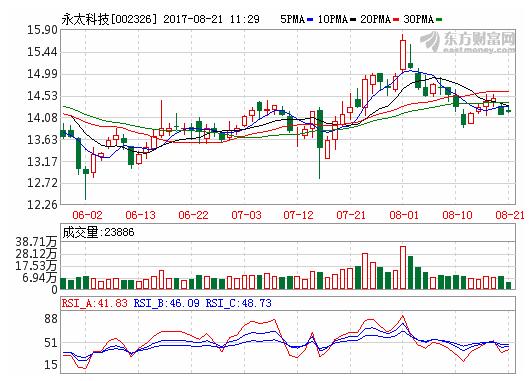Select the 06-02 date axis label
This screenshot has width=532, height=381.
pos(87,215)
